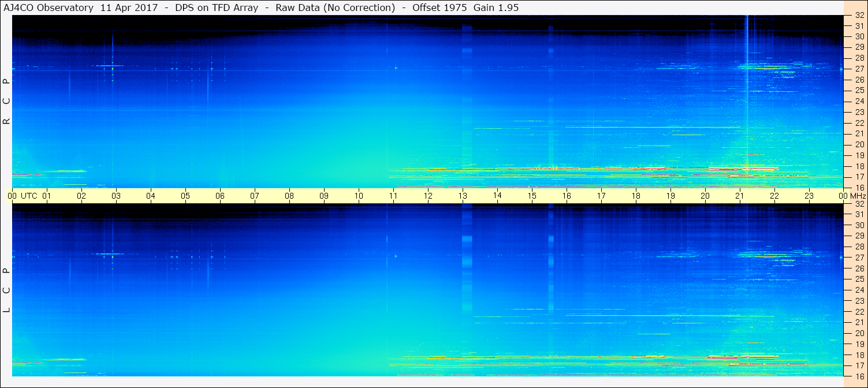This screenshot has width=868, height=388.
Task: Select hour 15 on the time axis
Action: pyautogui.click(x=532, y=196)
